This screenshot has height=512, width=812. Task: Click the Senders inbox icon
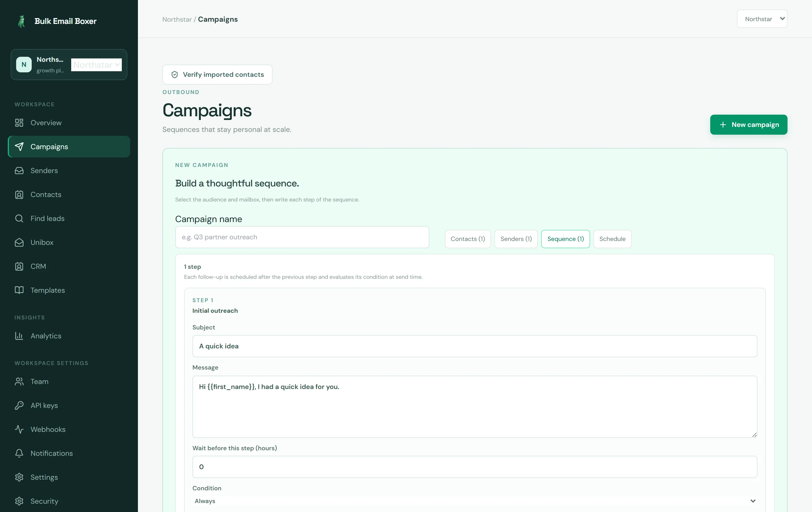coord(19,171)
